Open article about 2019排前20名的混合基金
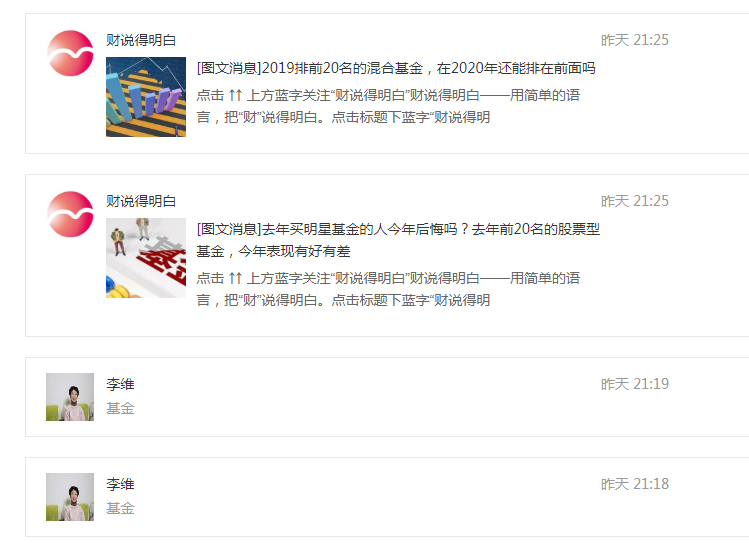The width and height of the screenshot is (749, 552). [x=396, y=68]
